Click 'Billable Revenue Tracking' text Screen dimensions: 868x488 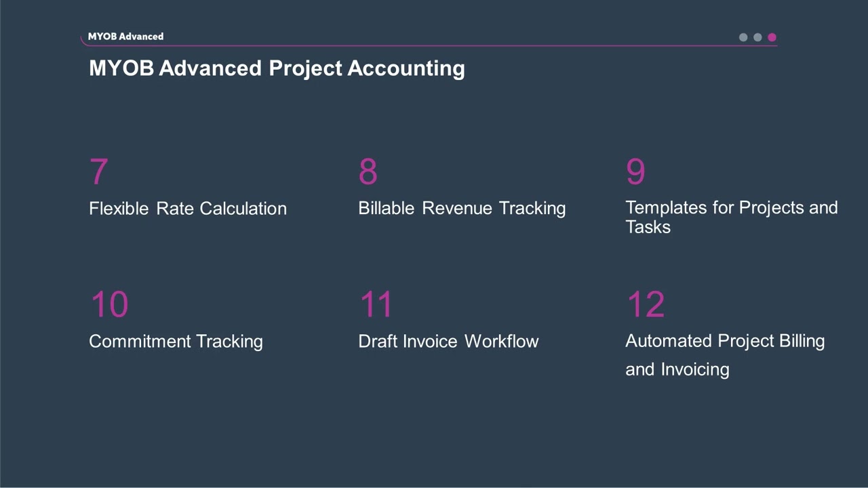(462, 208)
